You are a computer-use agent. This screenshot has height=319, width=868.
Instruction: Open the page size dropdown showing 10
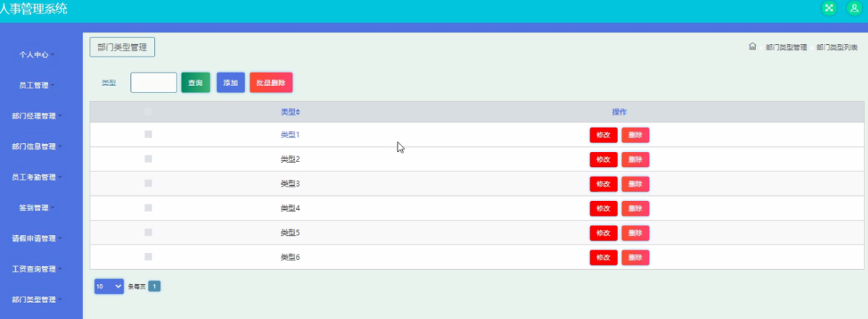109,286
